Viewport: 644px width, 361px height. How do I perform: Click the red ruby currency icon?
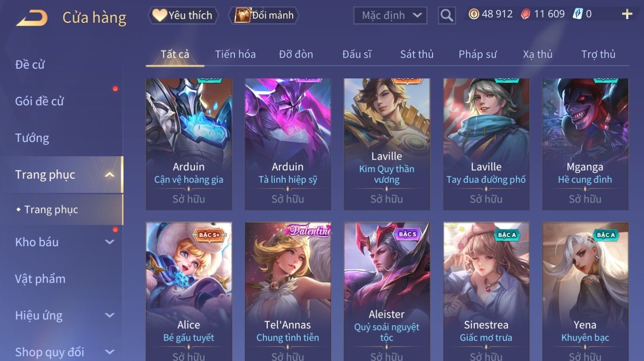point(525,14)
